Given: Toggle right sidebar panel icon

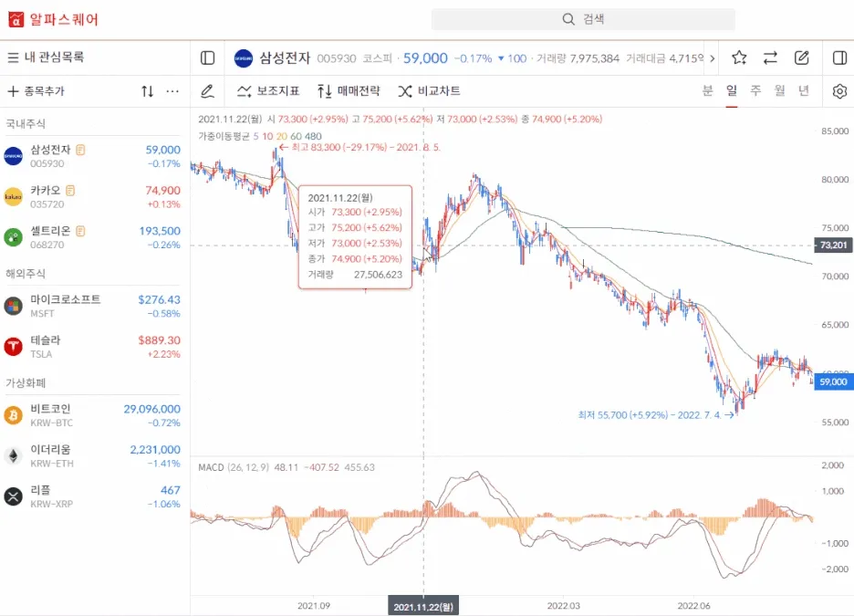Looking at the screenshot, I should [x=839, y=57].
